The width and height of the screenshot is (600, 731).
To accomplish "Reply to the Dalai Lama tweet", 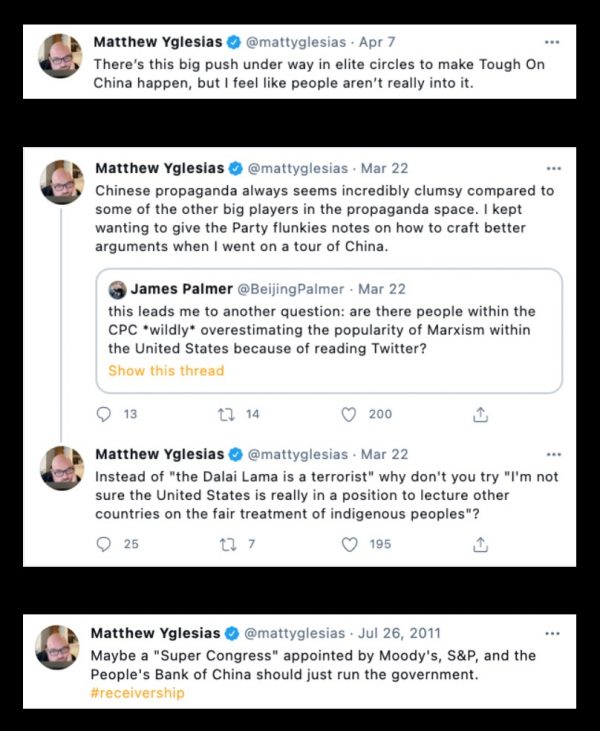I will 104,544.
